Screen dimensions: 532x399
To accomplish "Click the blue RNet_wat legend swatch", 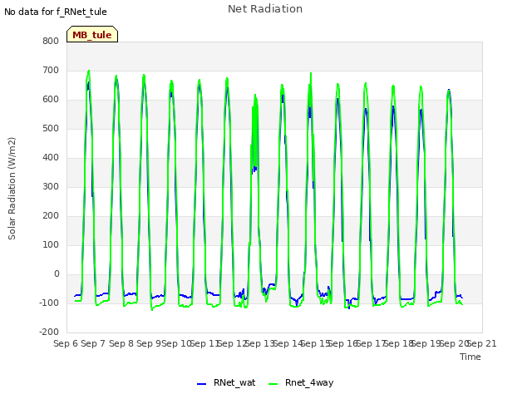I will [201, 384].
